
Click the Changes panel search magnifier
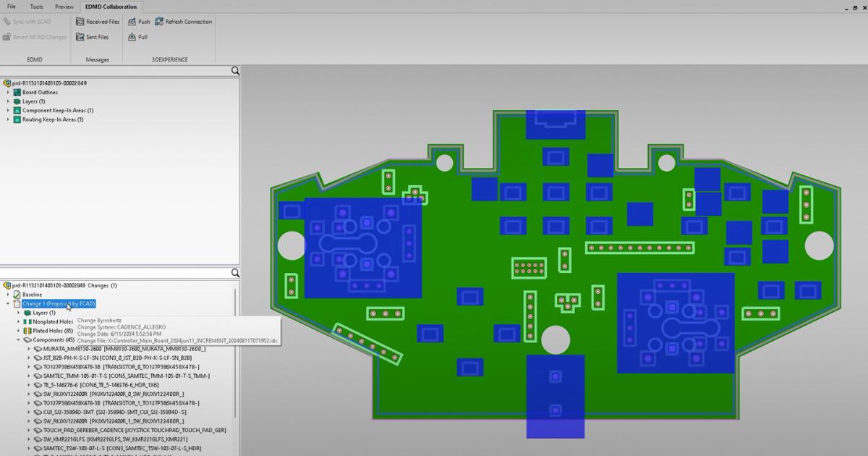[235, 273]
